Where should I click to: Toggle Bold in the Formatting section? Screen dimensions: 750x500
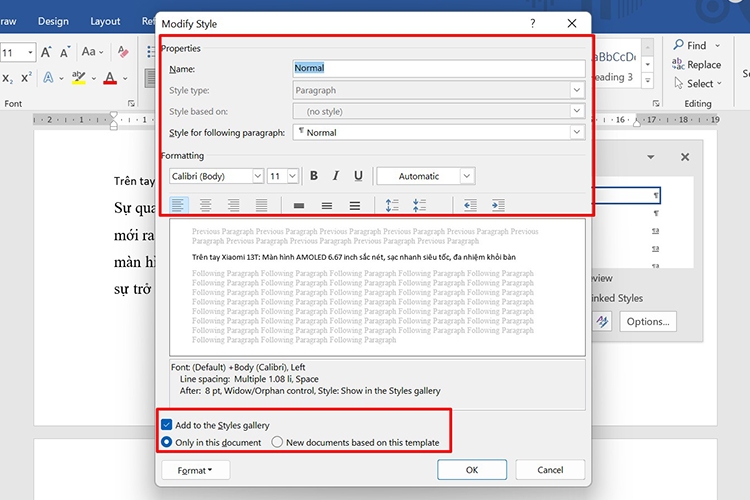[x=314, y=176]
